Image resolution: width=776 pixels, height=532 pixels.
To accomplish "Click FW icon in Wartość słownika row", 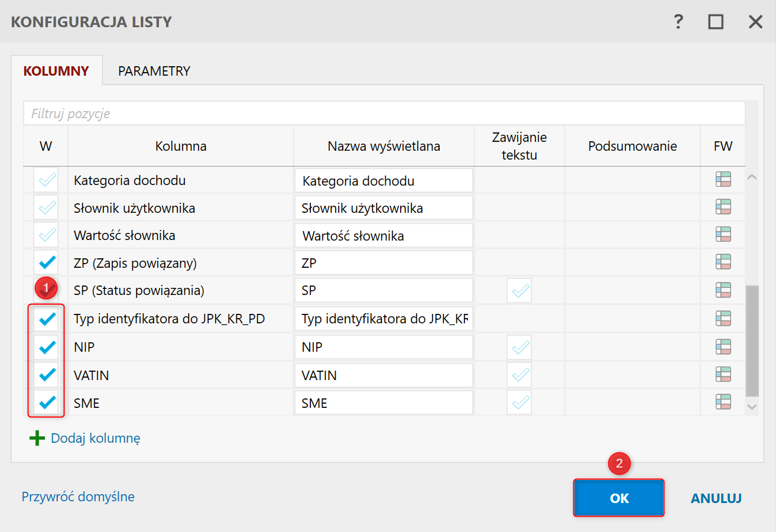I will point(723,235).
